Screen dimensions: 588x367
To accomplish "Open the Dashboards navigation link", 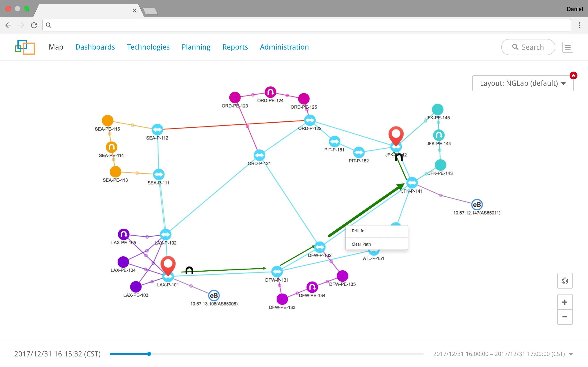I will tap(95, 47).
